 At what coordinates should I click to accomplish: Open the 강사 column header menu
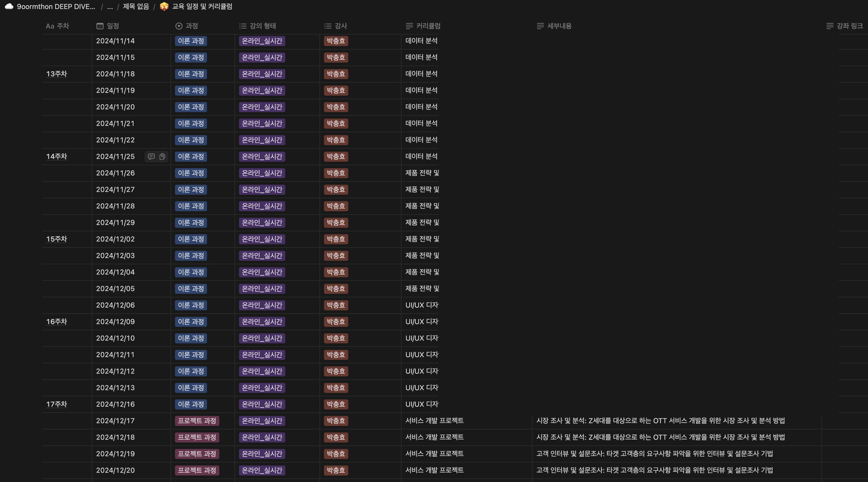(335, 26)
